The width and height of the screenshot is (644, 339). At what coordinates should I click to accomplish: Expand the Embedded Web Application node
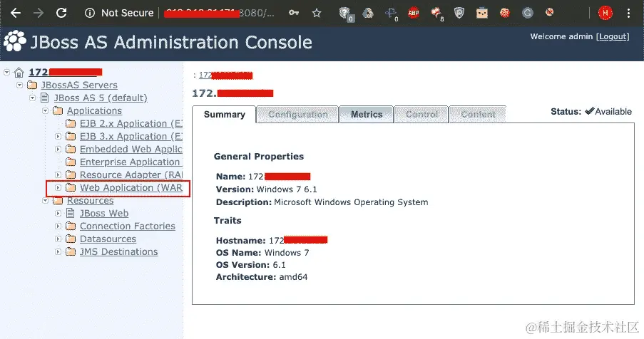58,150
